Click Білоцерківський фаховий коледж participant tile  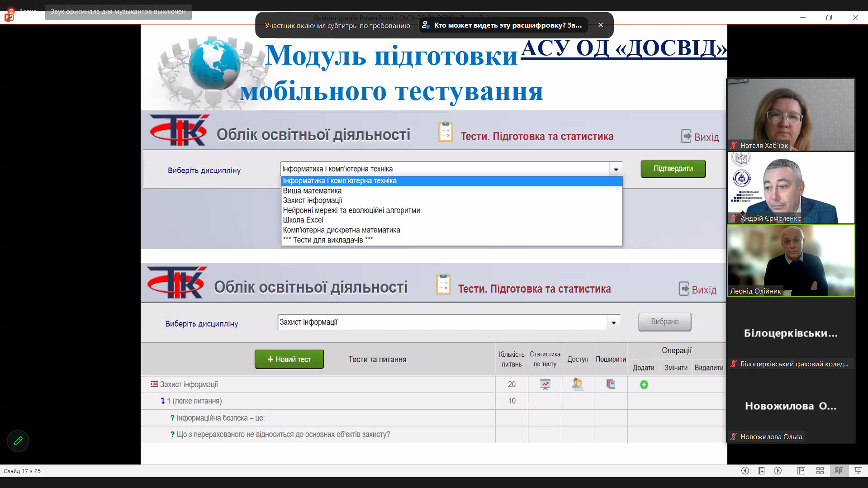pyautogui.click(x=791, y=334)
